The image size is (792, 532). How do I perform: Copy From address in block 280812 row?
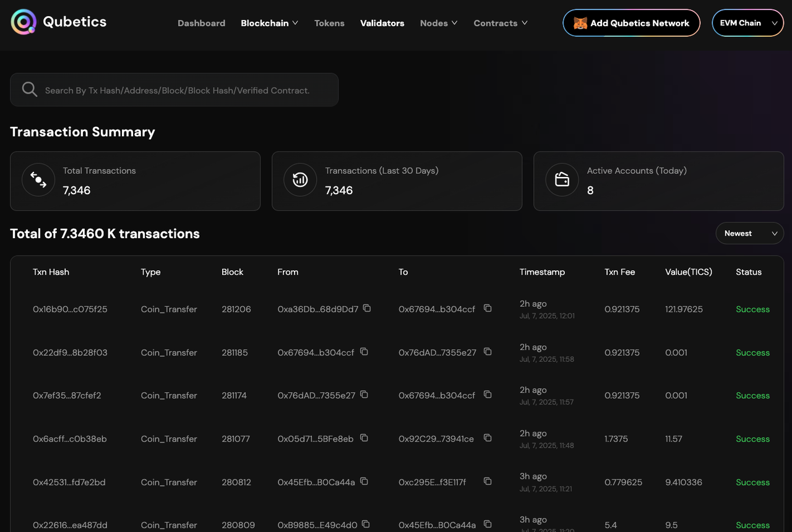click(x=364, y=481)
